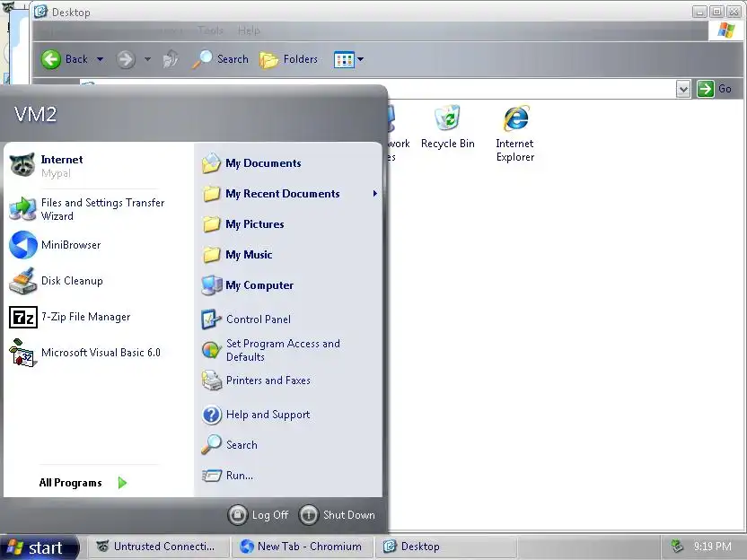Click the Go button
Viewport: 747px width, 560px height.
tap(715, 89)
